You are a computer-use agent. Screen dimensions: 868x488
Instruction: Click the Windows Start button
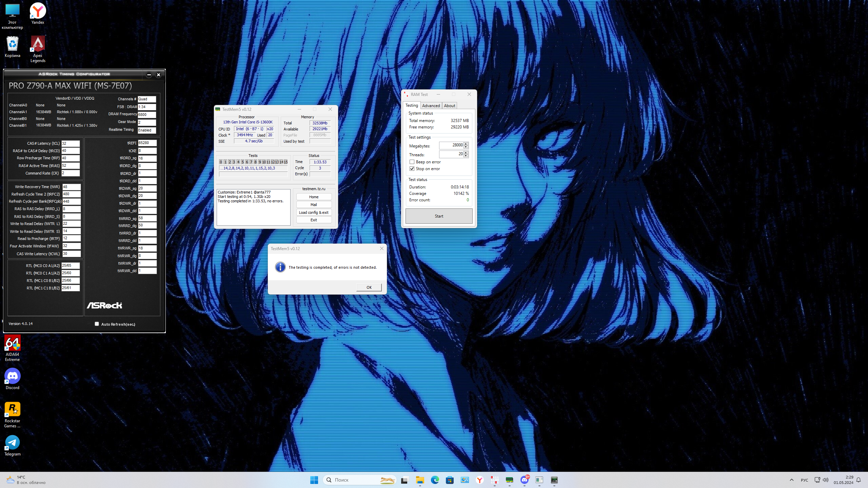314,480
